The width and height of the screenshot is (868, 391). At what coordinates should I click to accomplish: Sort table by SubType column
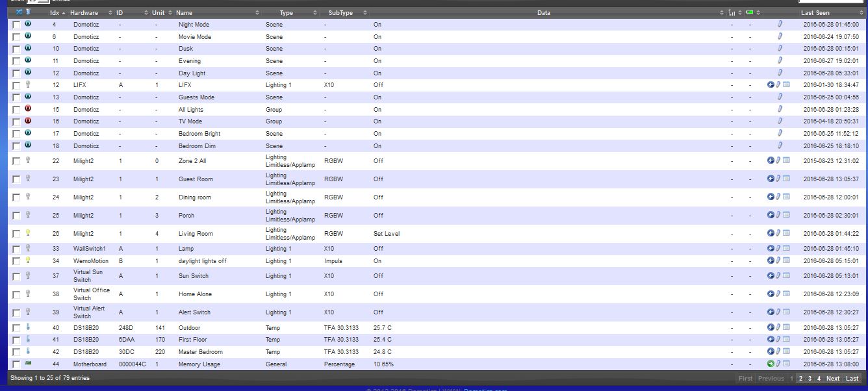click(x=344, y=13)
